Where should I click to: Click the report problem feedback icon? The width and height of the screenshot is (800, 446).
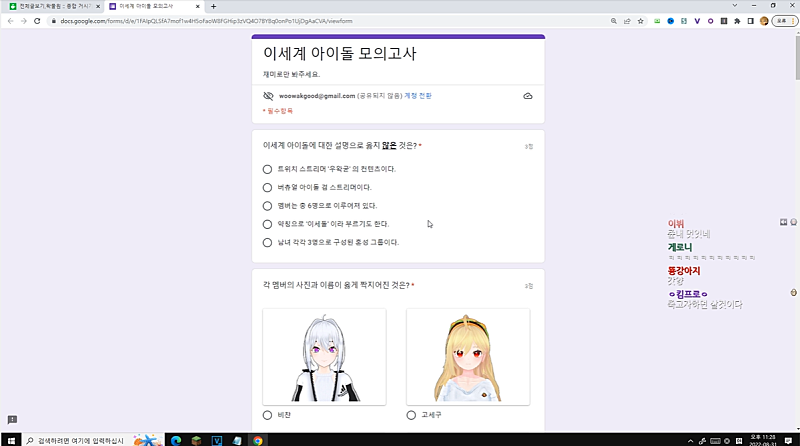(x=12, y=419)
